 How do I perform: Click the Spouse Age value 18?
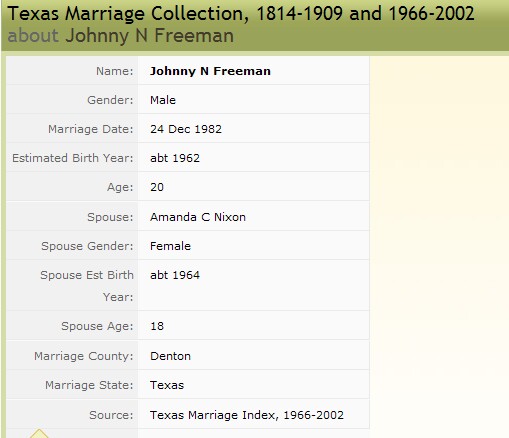157,326
